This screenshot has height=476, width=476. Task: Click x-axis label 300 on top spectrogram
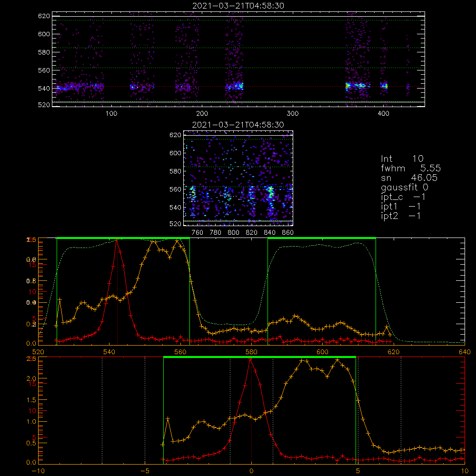292,114
